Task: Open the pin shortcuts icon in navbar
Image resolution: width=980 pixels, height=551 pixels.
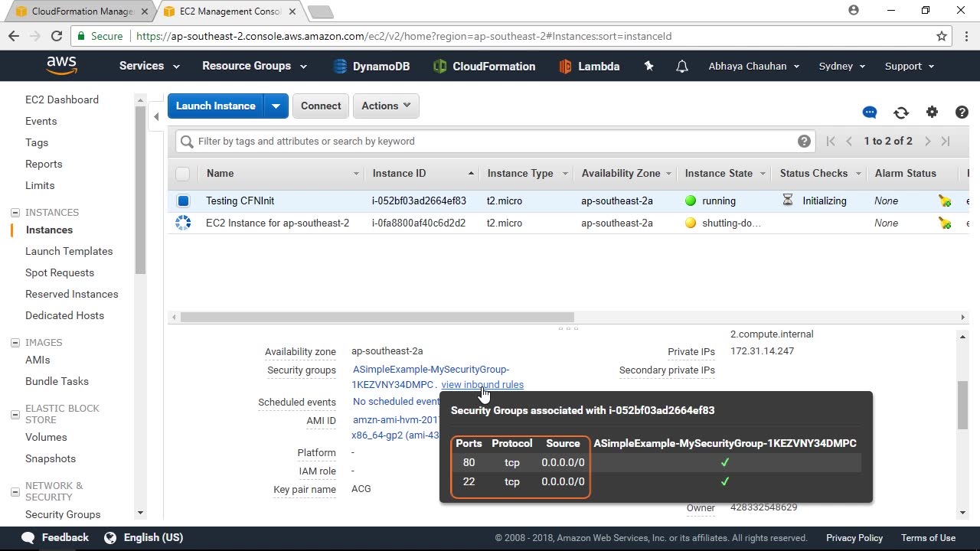Action: [x=648, y=67]
